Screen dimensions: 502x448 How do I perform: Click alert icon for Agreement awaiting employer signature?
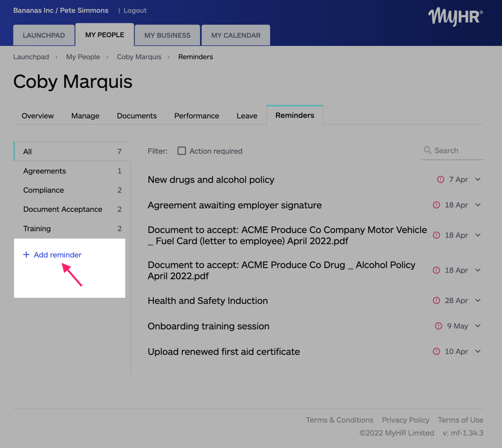[x=436, y=205]
